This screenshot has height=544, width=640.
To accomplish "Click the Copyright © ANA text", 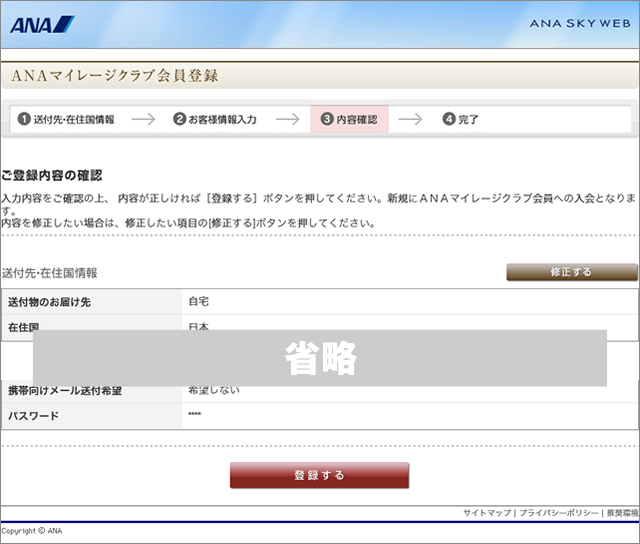I will click(32, 531).
